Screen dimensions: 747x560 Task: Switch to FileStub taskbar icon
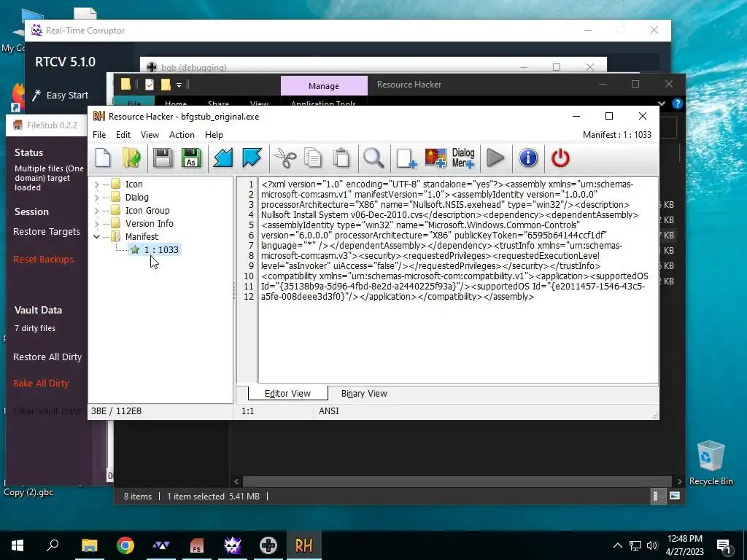pyautogui.click(x=197, y=545)
